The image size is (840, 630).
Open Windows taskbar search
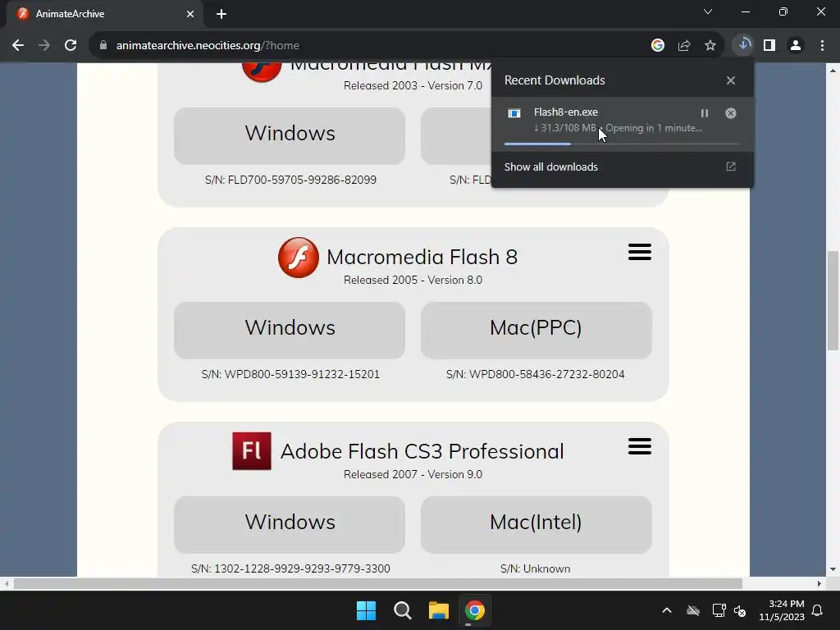[402, 610]
